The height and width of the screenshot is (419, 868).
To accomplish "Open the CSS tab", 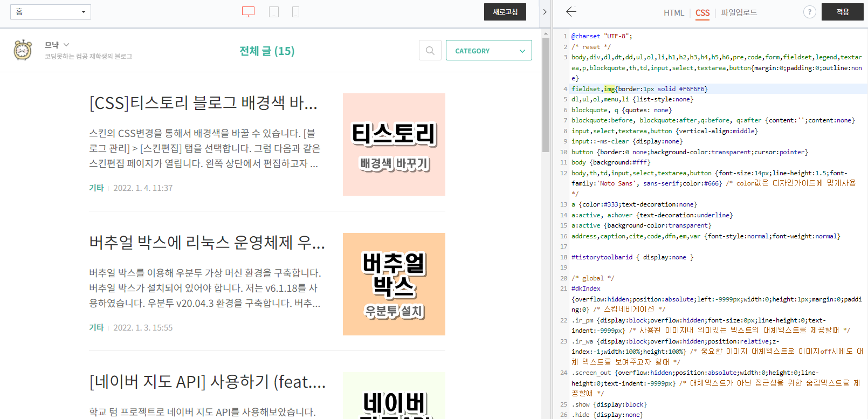I will tap(702, 12).
